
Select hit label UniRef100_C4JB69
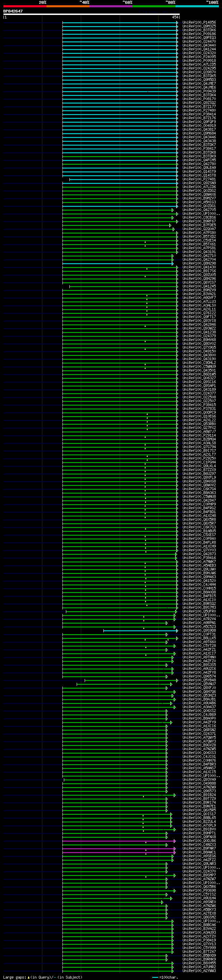[199, 714]
